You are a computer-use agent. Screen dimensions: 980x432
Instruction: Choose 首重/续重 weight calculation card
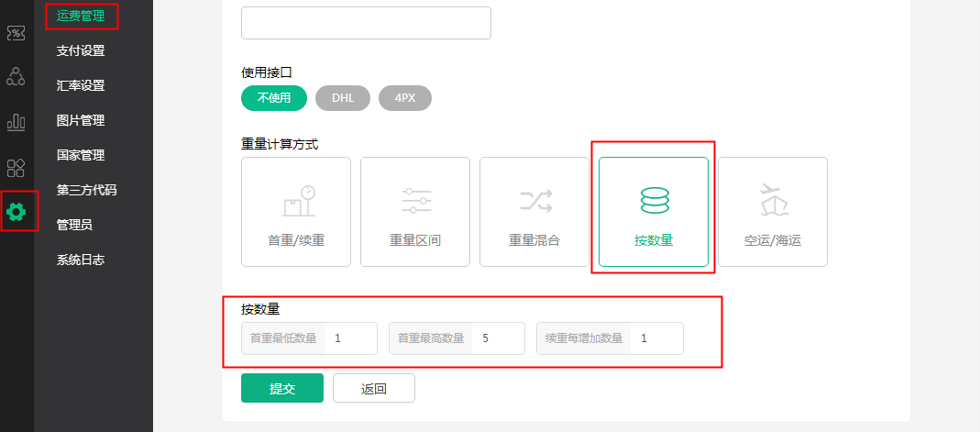(x=296, y=212)
